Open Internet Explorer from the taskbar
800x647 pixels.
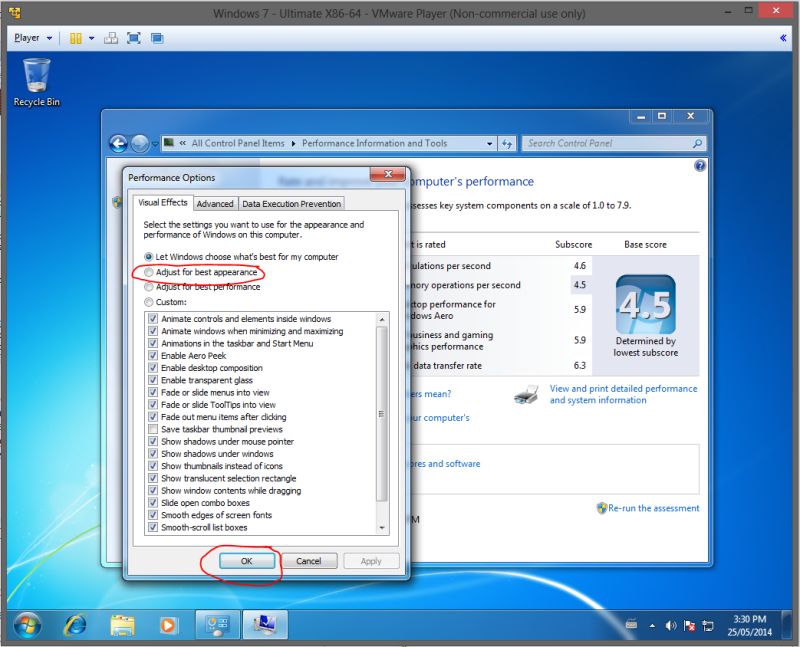coord(73,625)
